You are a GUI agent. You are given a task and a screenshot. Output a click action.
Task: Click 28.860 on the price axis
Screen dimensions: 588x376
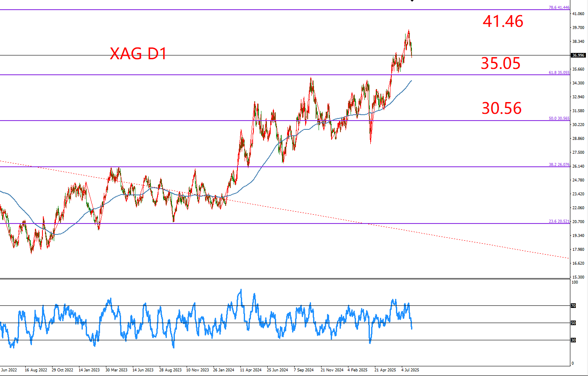coord(578,139)
